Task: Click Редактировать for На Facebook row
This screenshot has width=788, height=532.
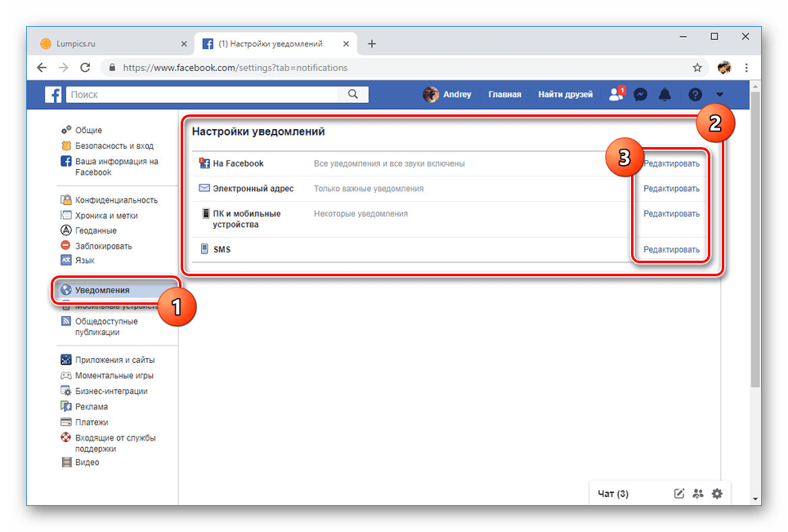Action: [x=671, y=163]
